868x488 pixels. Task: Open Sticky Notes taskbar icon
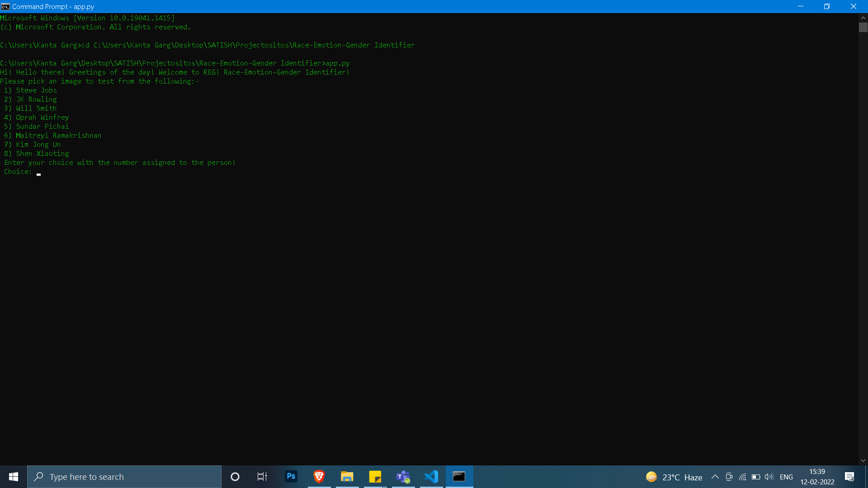pos(375,476)
